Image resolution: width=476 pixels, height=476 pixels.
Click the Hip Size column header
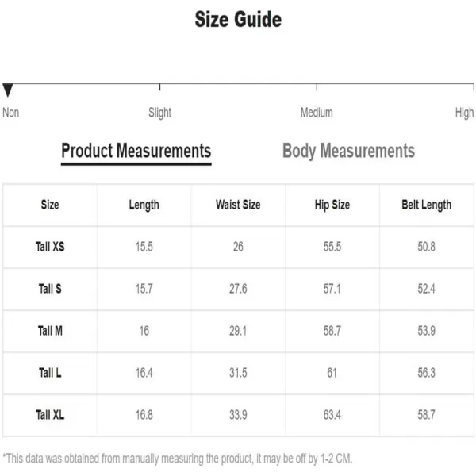(332, 205)
